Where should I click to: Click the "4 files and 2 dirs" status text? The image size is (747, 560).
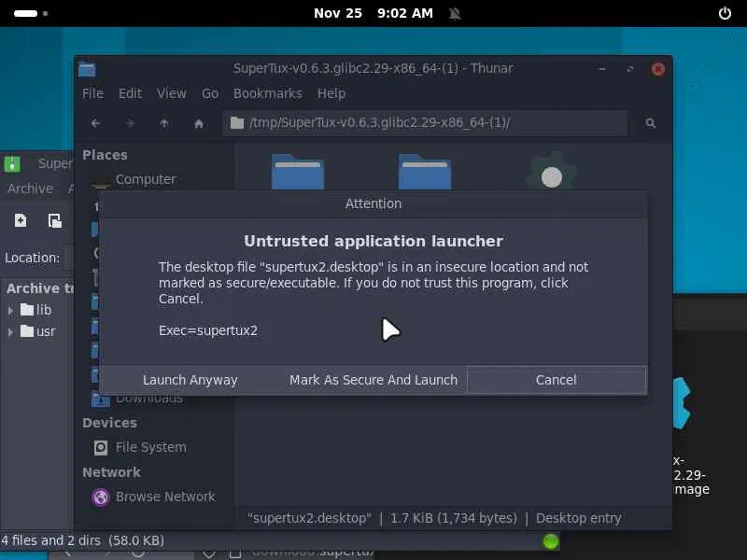coord(50,541)
